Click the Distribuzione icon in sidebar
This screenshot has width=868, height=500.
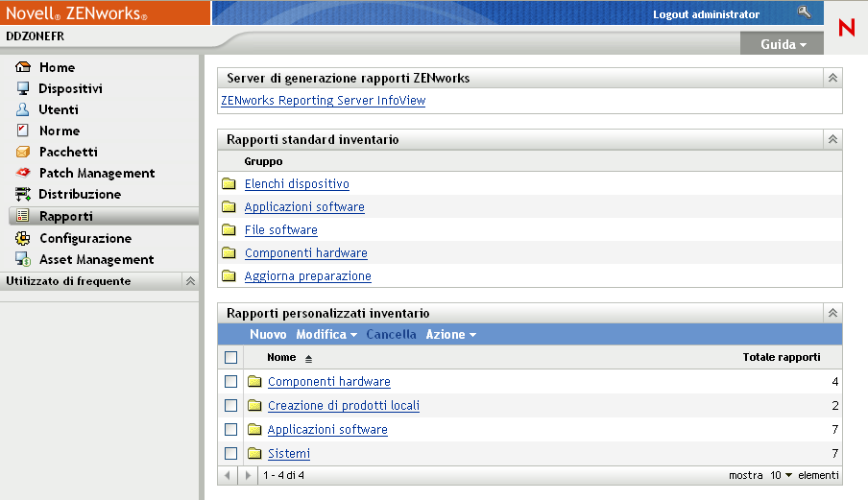coord(24,195)
